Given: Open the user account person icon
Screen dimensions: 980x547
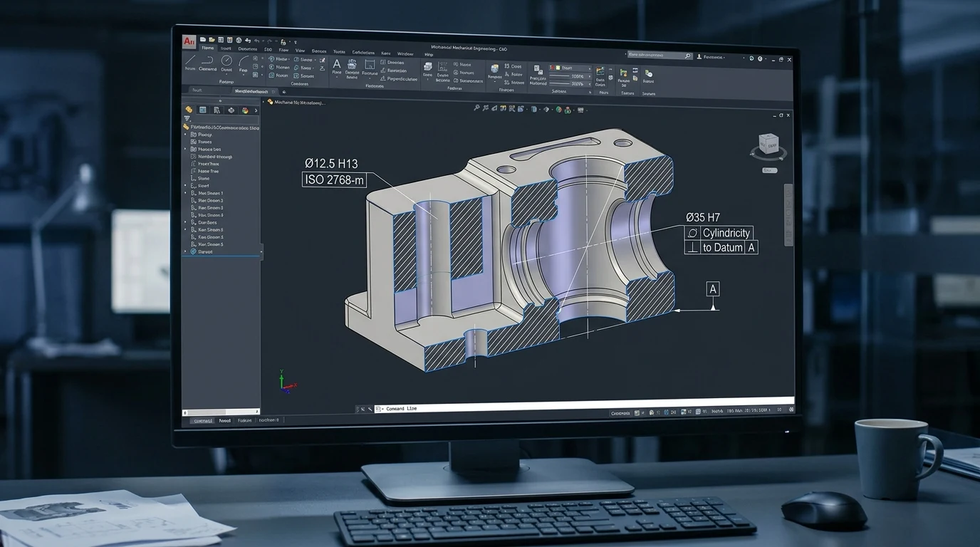Looking at the screenshot, I should (x=699, y=56).
